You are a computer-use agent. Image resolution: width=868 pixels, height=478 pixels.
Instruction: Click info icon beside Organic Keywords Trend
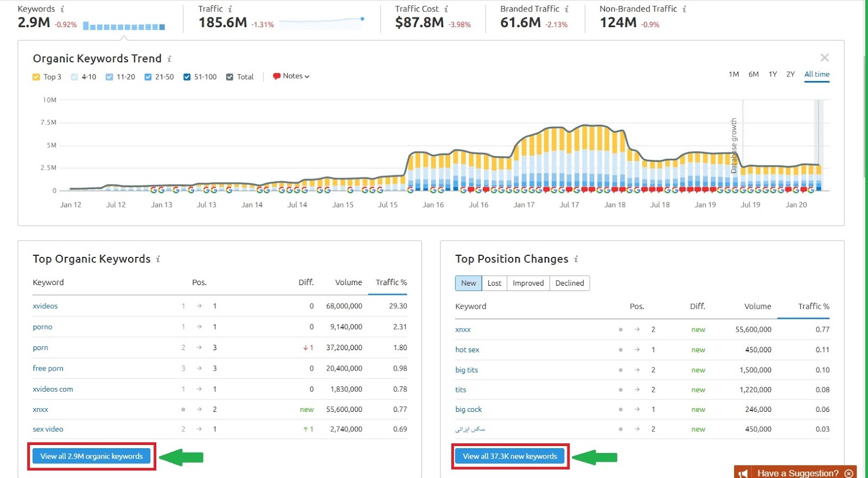[x=169, y=59]
